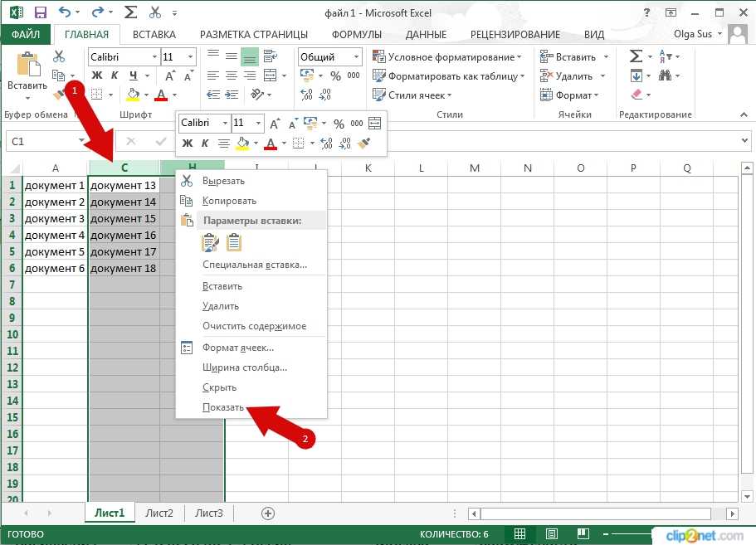Open ribbon font size 11 dropdown
This screenshot has width=756, height=545.
click(190, 57)
